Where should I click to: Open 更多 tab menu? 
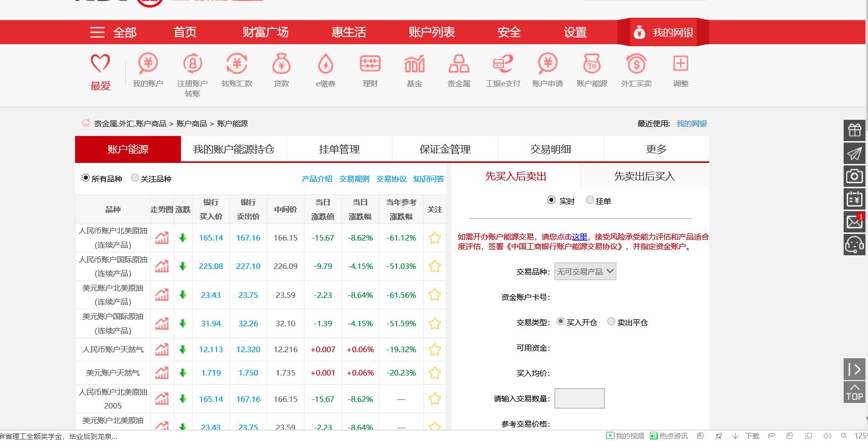tap(656, 149)
